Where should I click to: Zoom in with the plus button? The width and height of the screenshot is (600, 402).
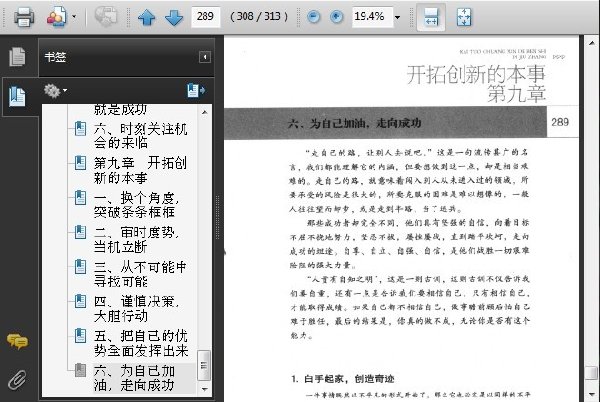[x=336, y=17]
